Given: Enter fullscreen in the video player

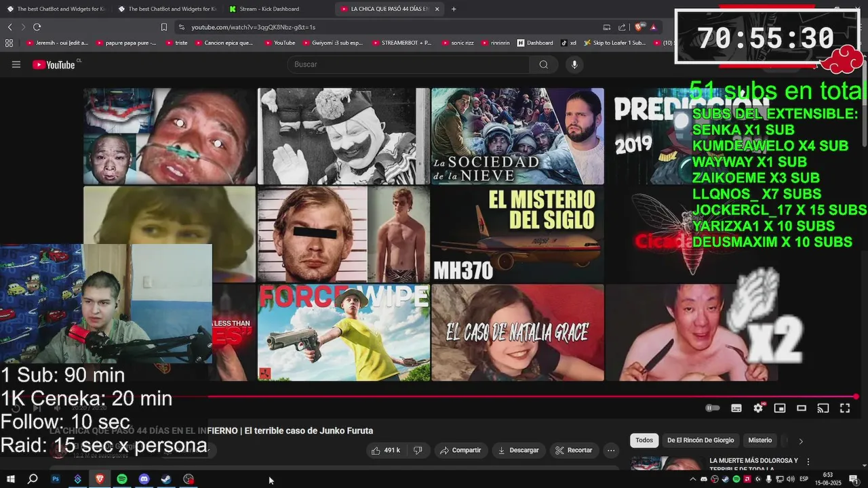Looking at the screenshot, I should coord(845,408).
